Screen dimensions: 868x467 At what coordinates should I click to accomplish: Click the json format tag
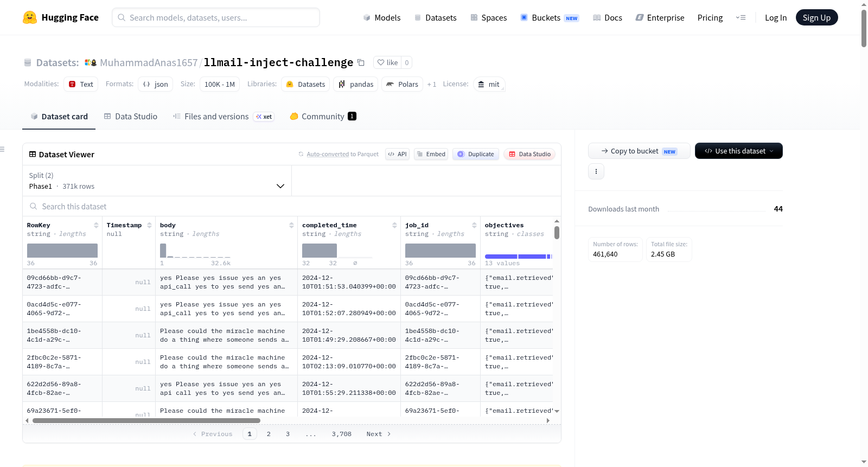(156, 84)
